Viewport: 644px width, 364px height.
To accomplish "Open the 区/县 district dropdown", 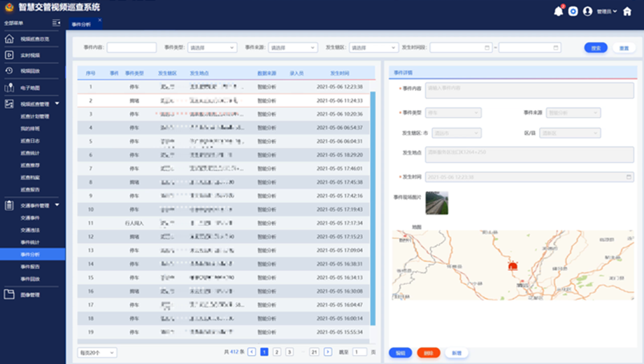I will [x=570, y=133].
